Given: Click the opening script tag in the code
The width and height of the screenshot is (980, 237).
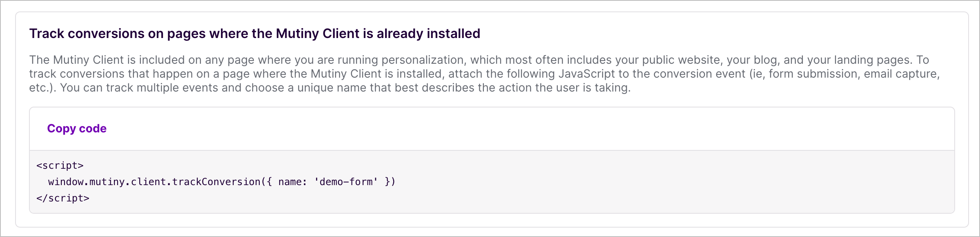Looking at the screenshot, I should click(x=60, y=165).
